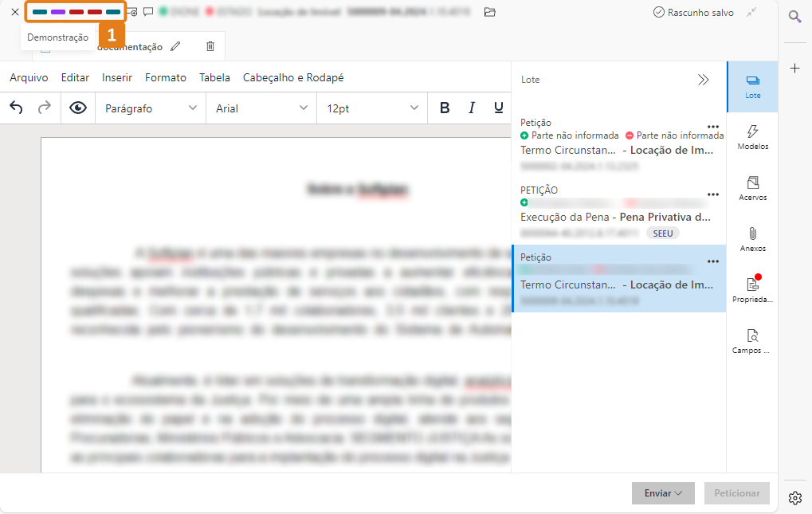Toggle the eye preview icon

click(x=77, y=108)
